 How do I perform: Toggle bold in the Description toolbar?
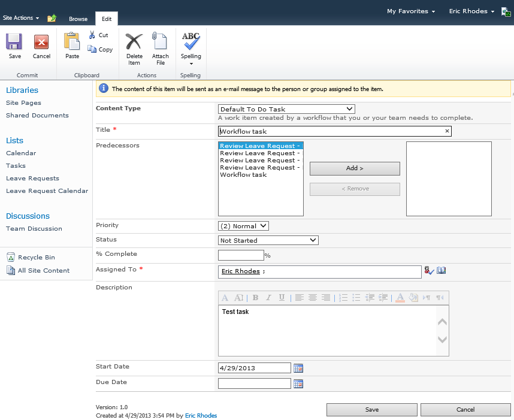[255, 298]
